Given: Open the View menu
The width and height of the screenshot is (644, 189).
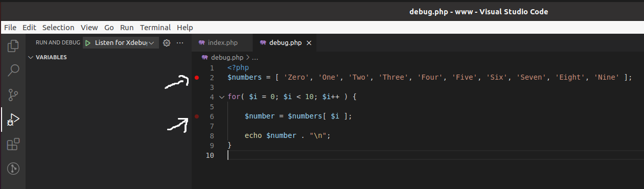Looking at the screenshot, I should 89,28.
